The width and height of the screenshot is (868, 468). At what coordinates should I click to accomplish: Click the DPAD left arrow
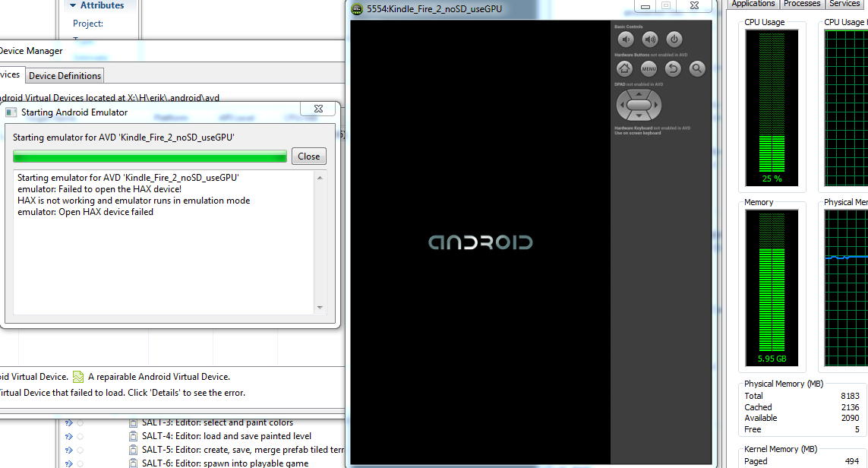[x=622, y=105]
